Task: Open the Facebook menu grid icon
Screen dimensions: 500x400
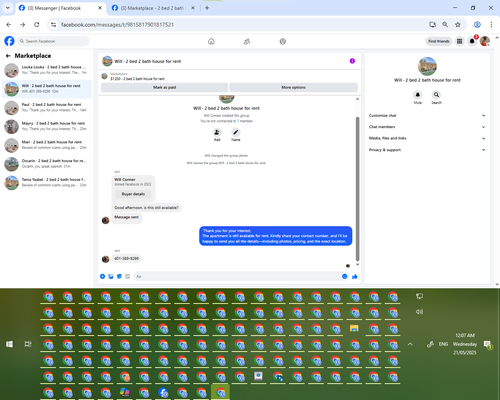Action: click(x=459, y=41)
